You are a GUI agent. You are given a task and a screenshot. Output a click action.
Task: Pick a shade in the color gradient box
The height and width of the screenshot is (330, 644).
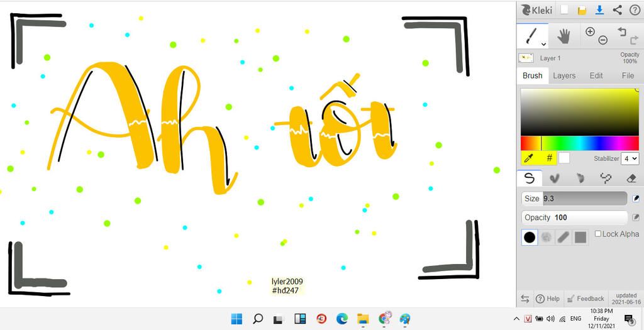click(579, 112)
